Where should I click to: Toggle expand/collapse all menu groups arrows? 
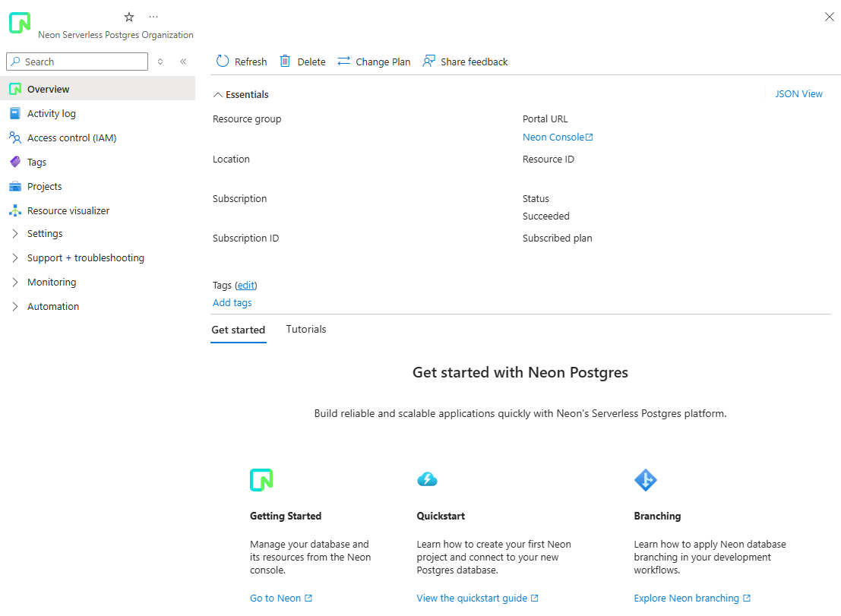pos(160,62)
